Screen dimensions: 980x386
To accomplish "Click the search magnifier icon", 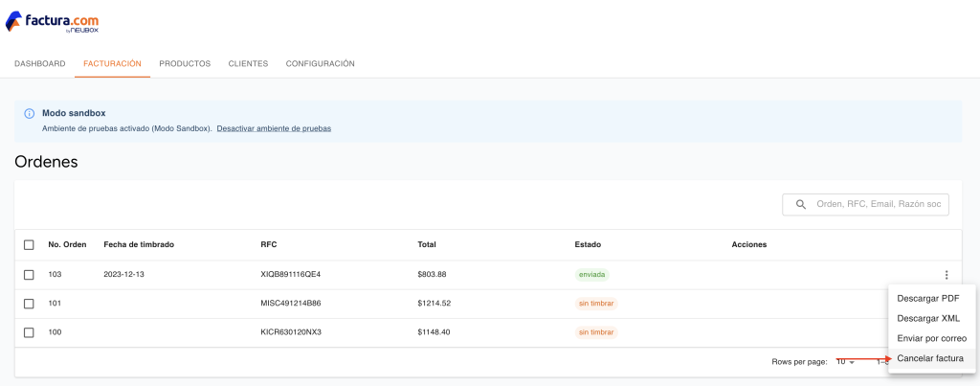I will (801, 205).
